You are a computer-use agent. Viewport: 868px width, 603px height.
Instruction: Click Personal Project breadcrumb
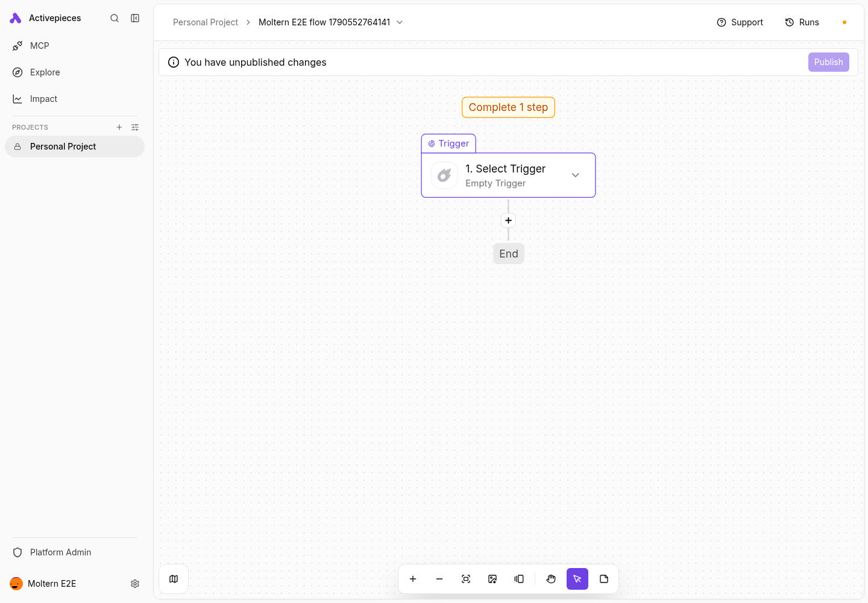pyautogui.click(x=206, y=22)
